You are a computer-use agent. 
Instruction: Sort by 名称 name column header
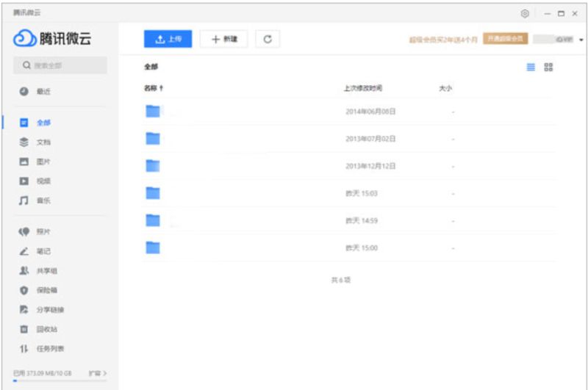pos(154,88)
